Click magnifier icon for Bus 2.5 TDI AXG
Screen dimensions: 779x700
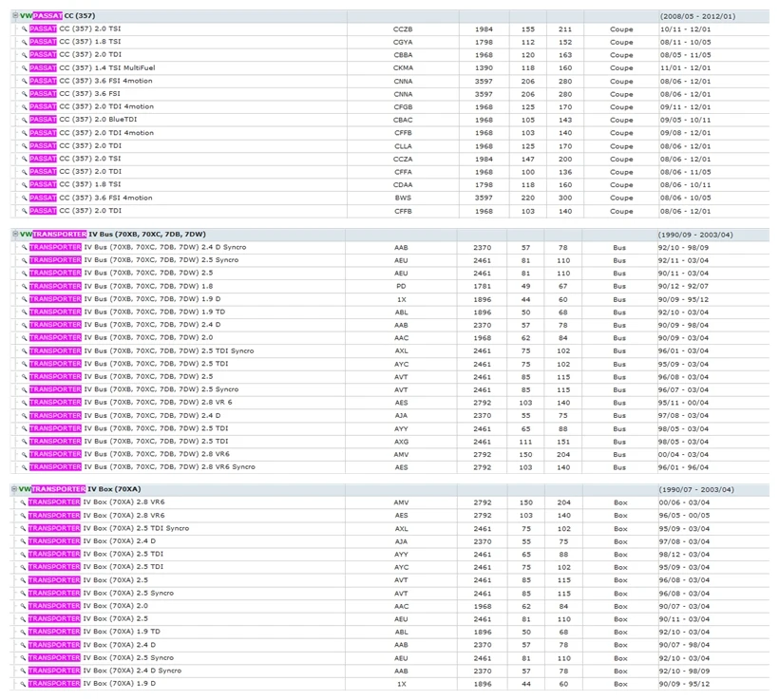pyautogui.click(x=24, y=441)
